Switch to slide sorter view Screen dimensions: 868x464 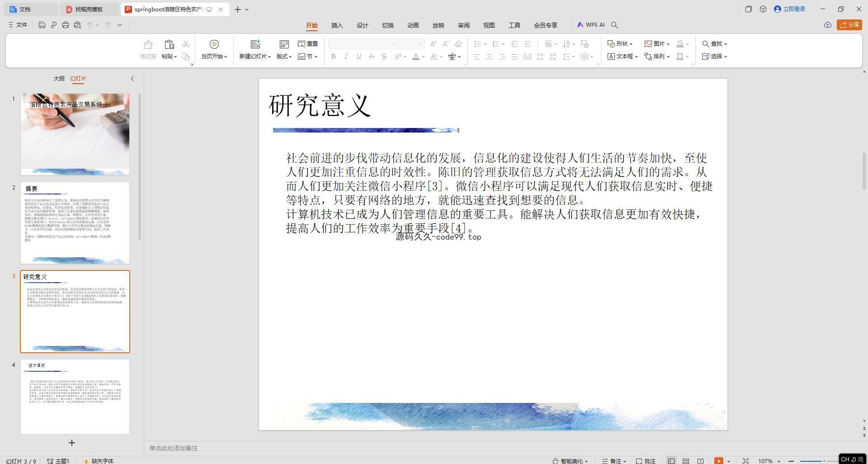(x=686, y=461)
